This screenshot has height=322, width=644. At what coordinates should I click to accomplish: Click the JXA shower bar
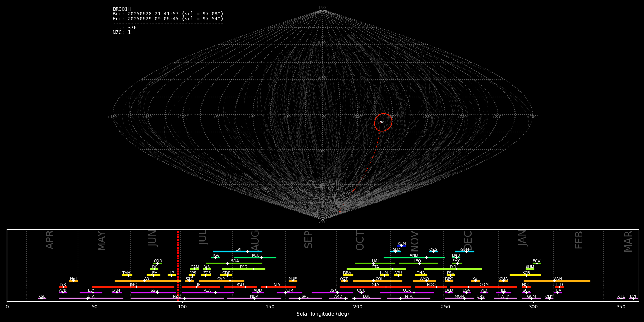click(x=216, y=258)
